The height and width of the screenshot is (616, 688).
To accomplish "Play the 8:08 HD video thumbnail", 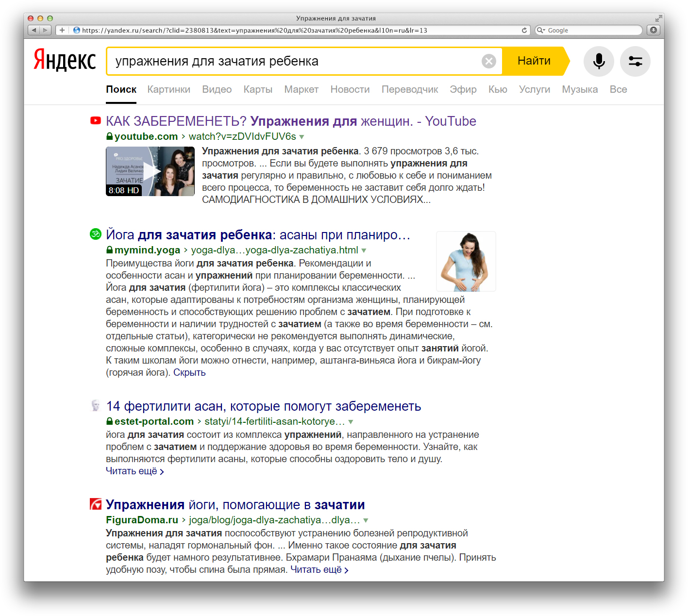I will pos(150,171).
